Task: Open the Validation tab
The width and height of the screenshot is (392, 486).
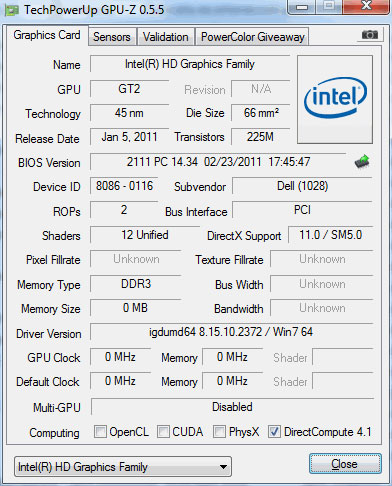Action: click(x=166, y=37)
